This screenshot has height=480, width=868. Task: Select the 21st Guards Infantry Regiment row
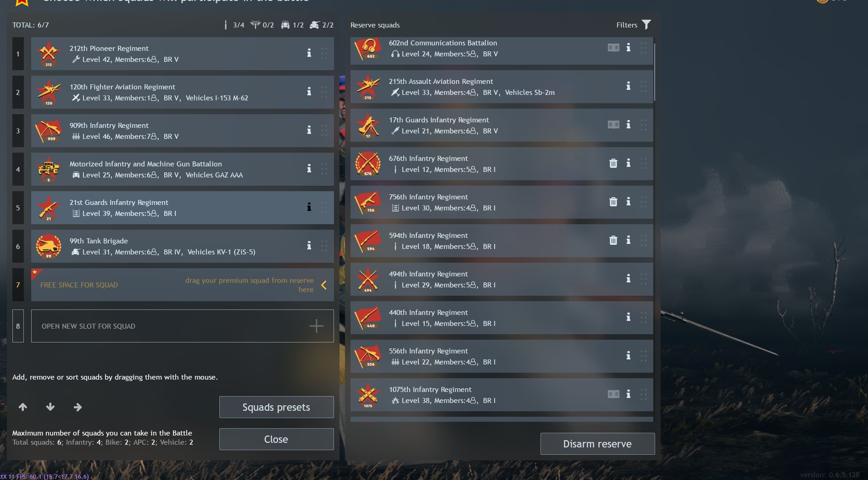click(x=182, y=208)
